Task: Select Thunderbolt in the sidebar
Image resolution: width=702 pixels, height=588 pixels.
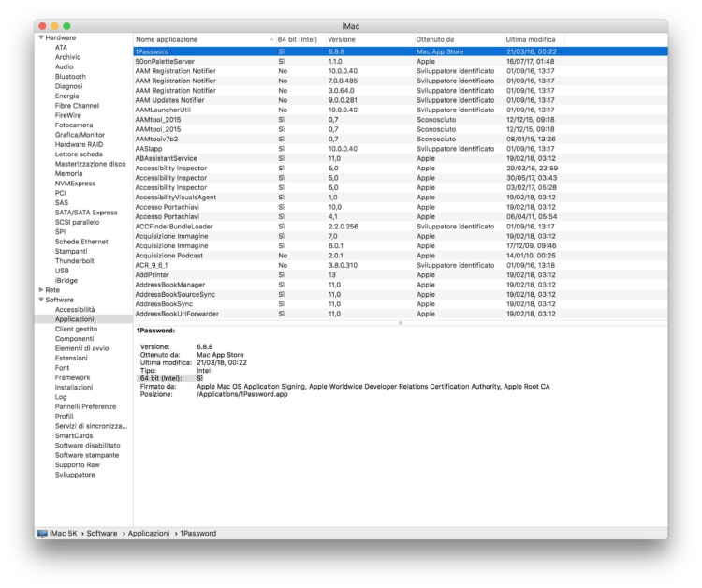Action: tap(75, 260)
